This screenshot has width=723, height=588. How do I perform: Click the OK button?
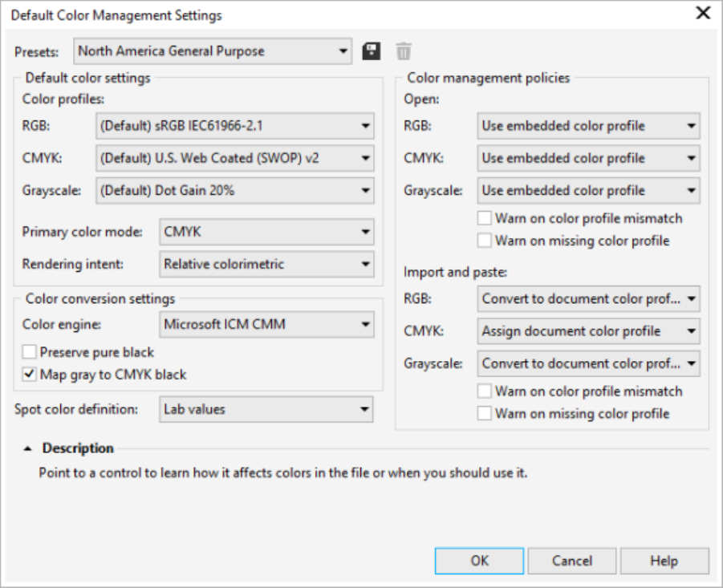pos(479,561)
